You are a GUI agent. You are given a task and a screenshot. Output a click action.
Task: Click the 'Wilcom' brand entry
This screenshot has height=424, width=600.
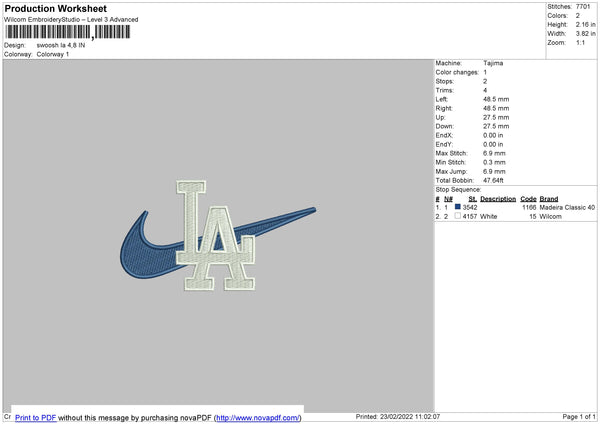[x=551, y=217]
